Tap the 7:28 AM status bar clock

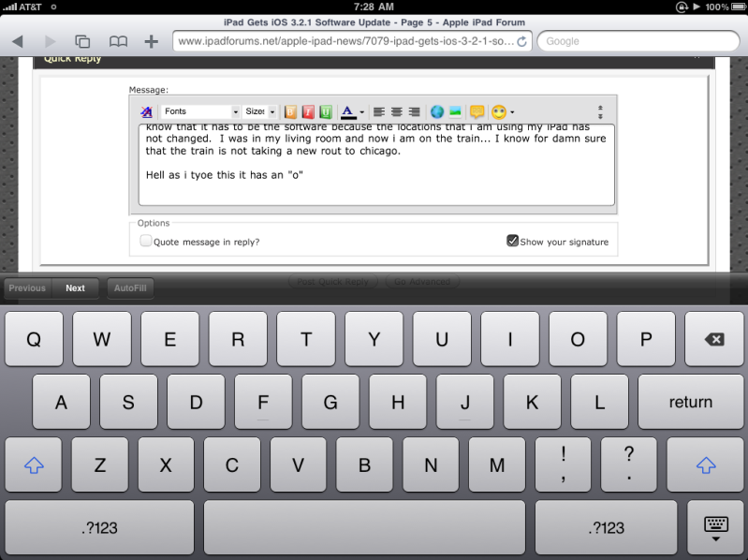[374, 7]
